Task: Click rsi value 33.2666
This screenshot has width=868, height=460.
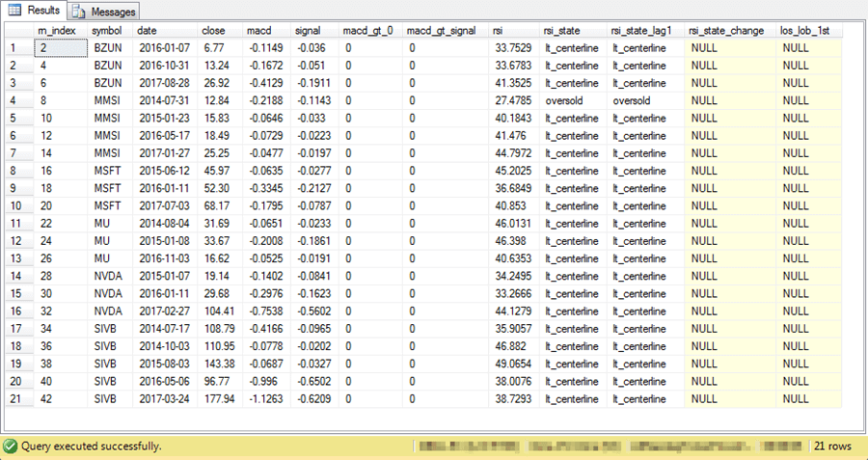Action: click(512, 294)
